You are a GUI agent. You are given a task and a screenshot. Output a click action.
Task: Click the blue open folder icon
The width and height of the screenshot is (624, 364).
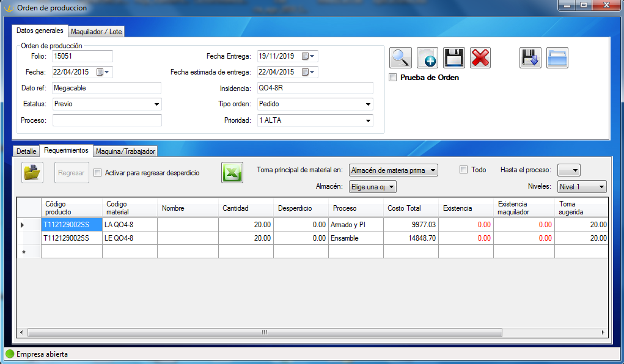pyautogui.click(x=557, y=58)
